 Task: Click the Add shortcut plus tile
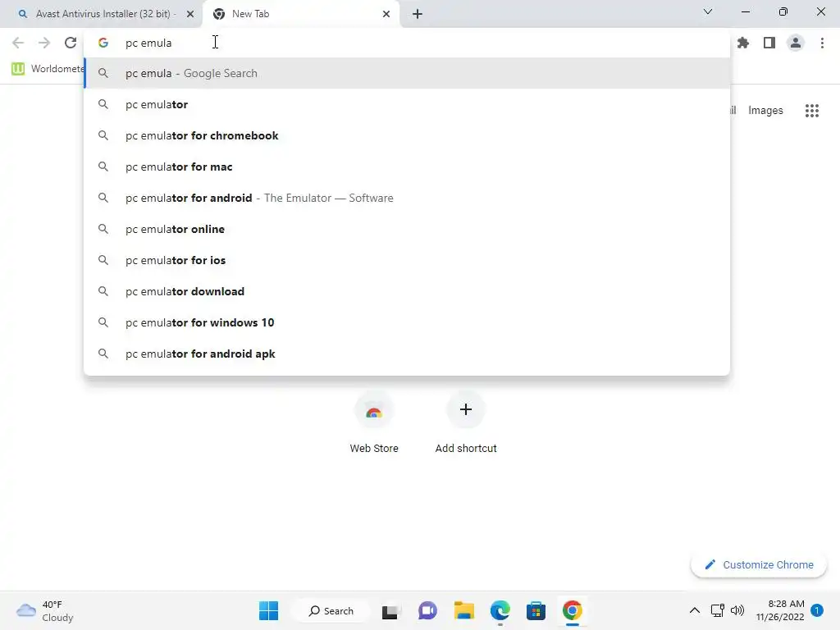(466, 423)
